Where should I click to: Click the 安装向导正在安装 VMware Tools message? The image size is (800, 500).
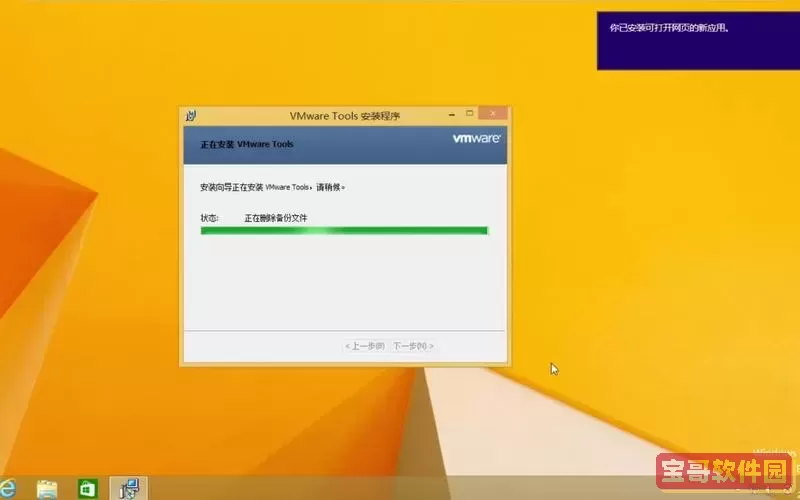272,187
